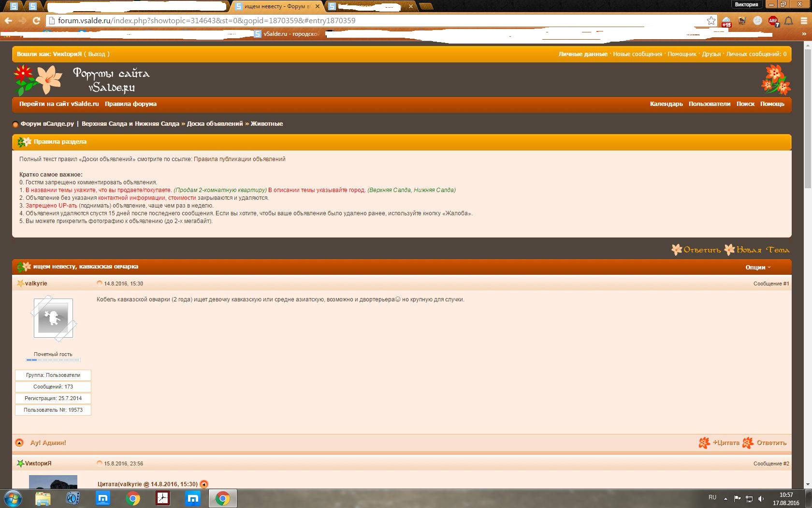Expand the bookmarks bar overflow chevron
This screenshot has height=508, width=812.
tap(804, 34)
